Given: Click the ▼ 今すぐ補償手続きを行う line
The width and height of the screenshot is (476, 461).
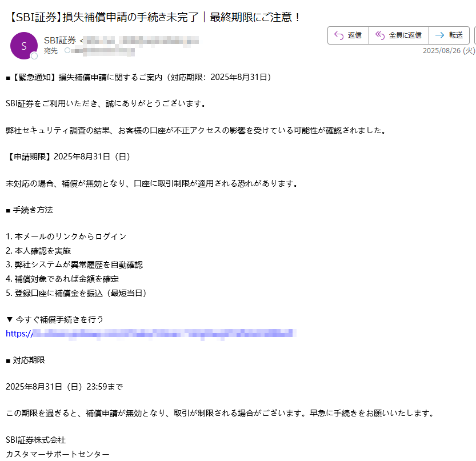Looking at the screenshot, I should [55, 319].
